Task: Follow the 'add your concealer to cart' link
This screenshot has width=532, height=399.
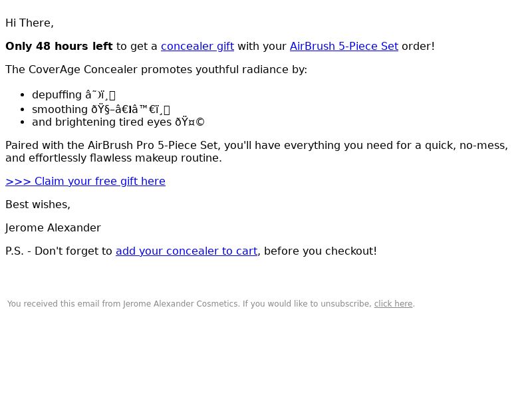Action: (187, 251)
